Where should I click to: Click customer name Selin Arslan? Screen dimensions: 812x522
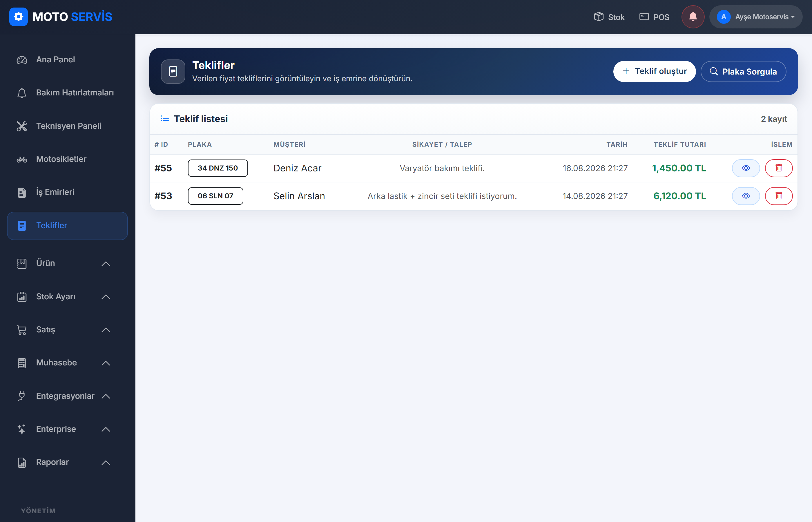pos(299,196)
